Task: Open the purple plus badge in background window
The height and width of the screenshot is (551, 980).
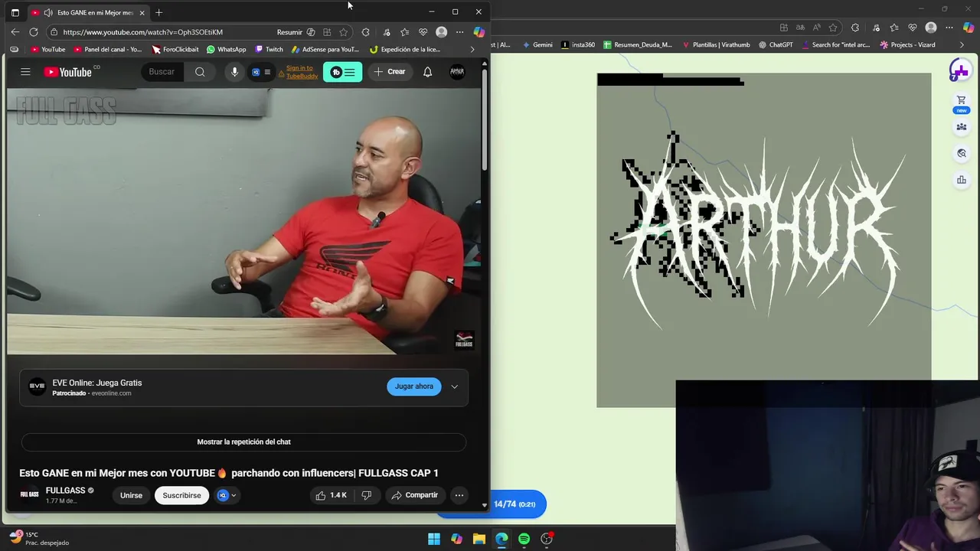Action: pyautogui.click(x=959, y=71)
